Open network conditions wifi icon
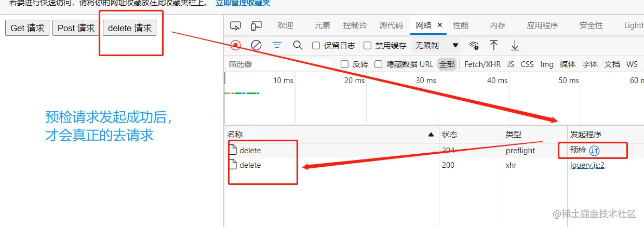 (x=474, y=45)
